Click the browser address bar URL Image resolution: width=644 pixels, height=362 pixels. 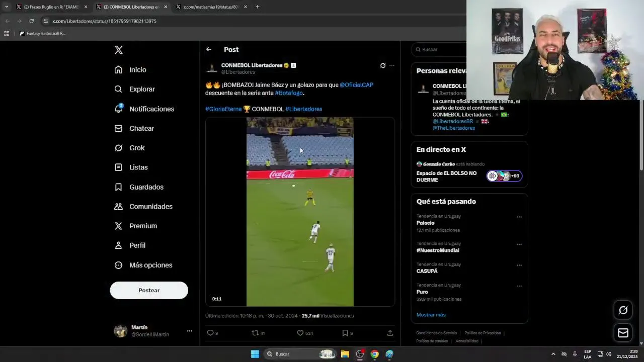coord(104,21)
